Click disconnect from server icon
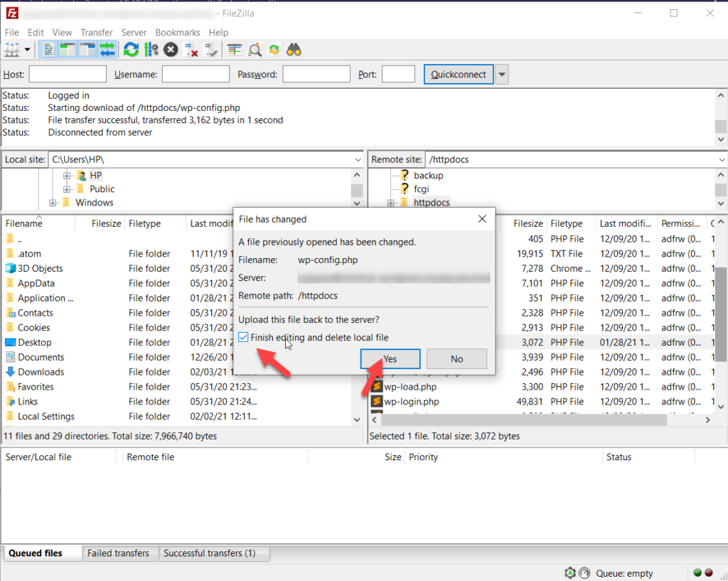 point(191,49)
